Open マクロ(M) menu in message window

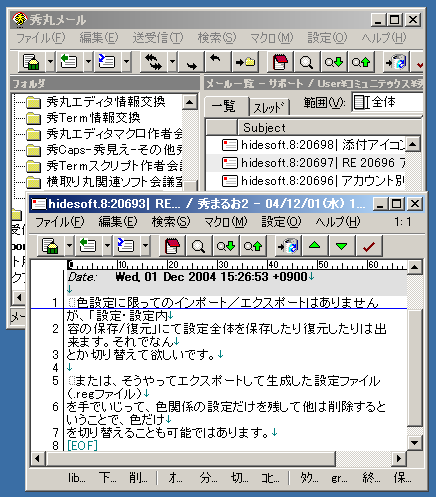click(x=226, y=222)
